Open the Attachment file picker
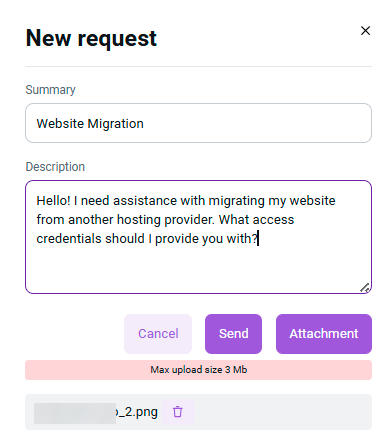Image resolution: width=388 pixels, height=441 pixels. 324,334
